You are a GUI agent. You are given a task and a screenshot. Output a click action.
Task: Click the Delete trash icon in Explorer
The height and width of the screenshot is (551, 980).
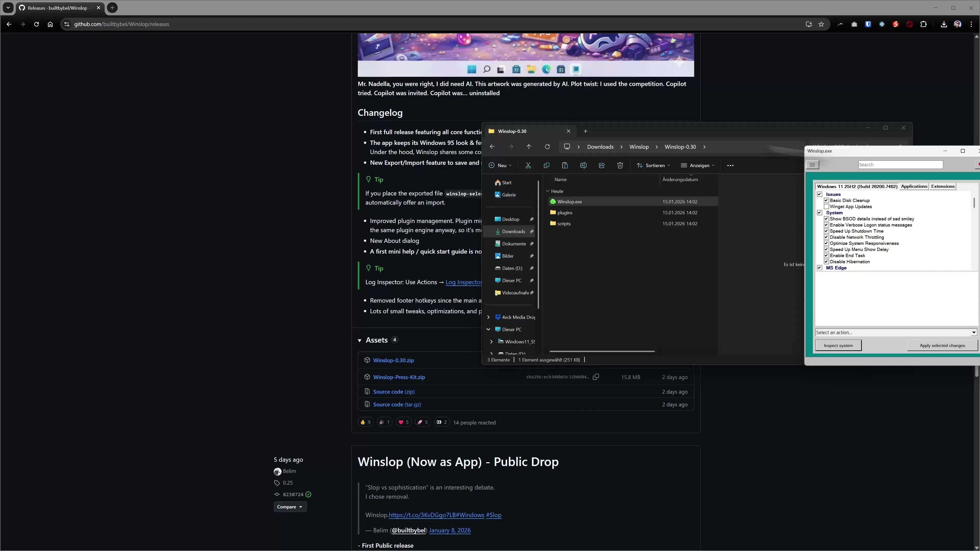[620, 165]
